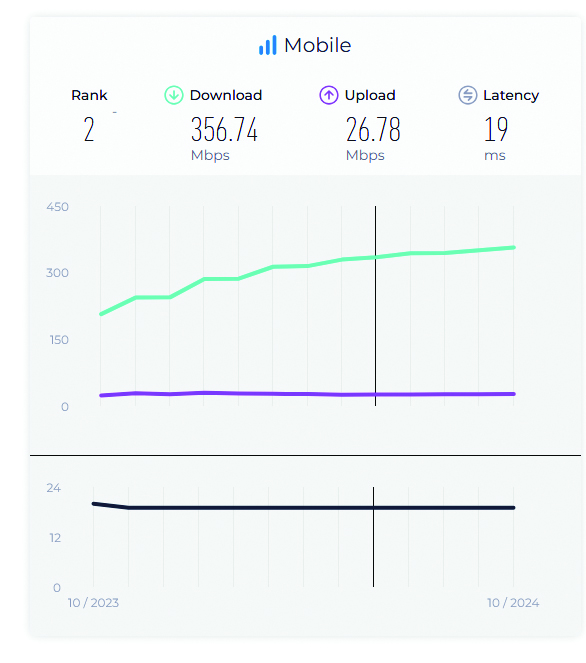The height and width of the screenshot is (663, 586).
Task: Click the 356.74 download speed value
Action: 224,129
